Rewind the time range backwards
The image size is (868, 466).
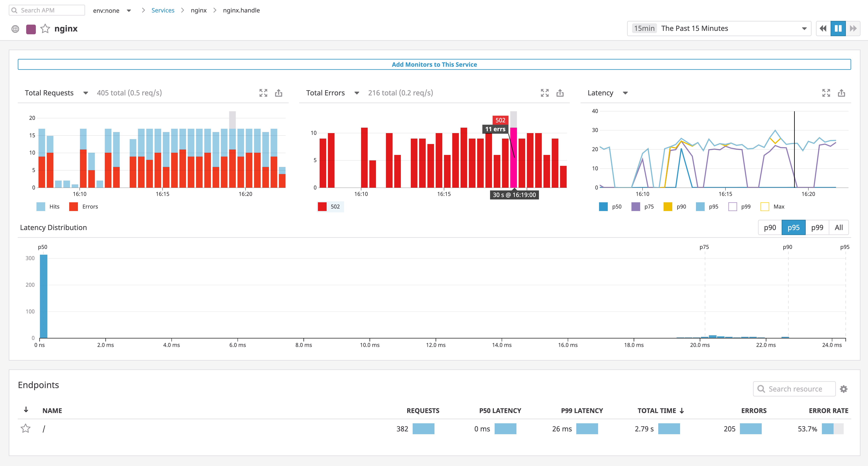point(823,28)
